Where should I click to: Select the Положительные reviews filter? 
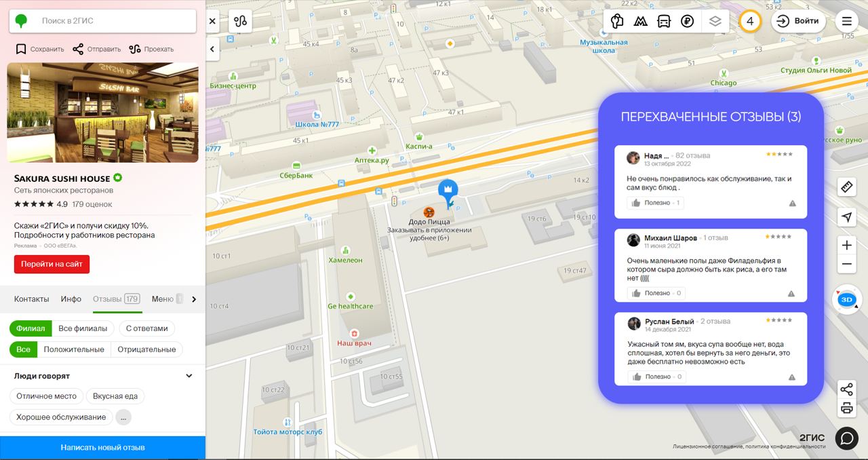coord(74,349)
